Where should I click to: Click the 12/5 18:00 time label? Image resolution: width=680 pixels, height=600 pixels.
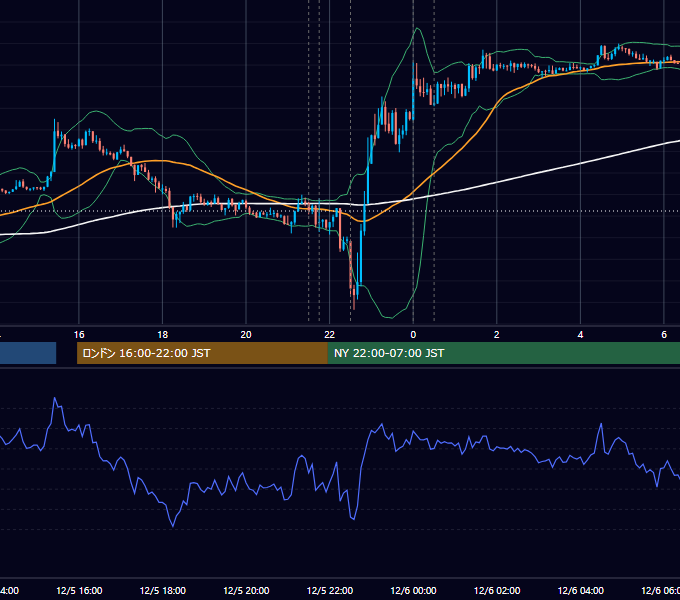click(x=163, y=590)
